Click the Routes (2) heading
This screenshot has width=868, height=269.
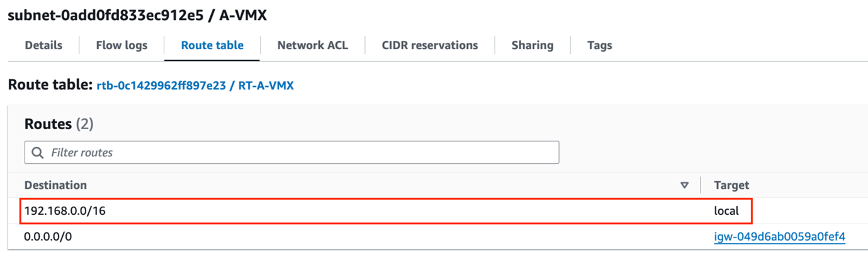click(59, 124)
